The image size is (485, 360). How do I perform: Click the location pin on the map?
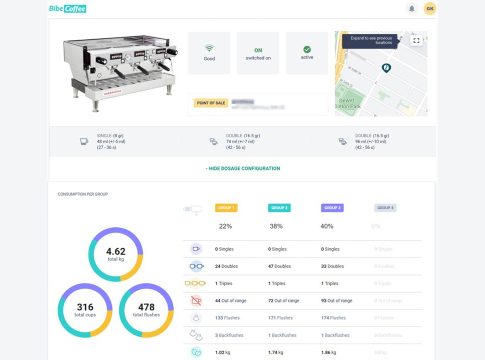[x=386, y=68]
